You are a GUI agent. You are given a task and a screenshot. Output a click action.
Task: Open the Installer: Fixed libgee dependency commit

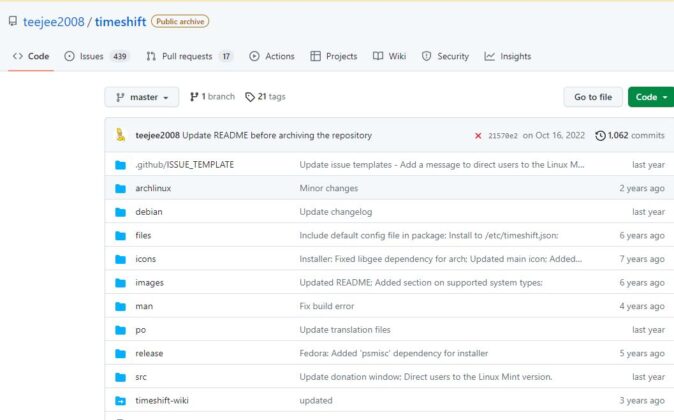(x=441, y=259)
